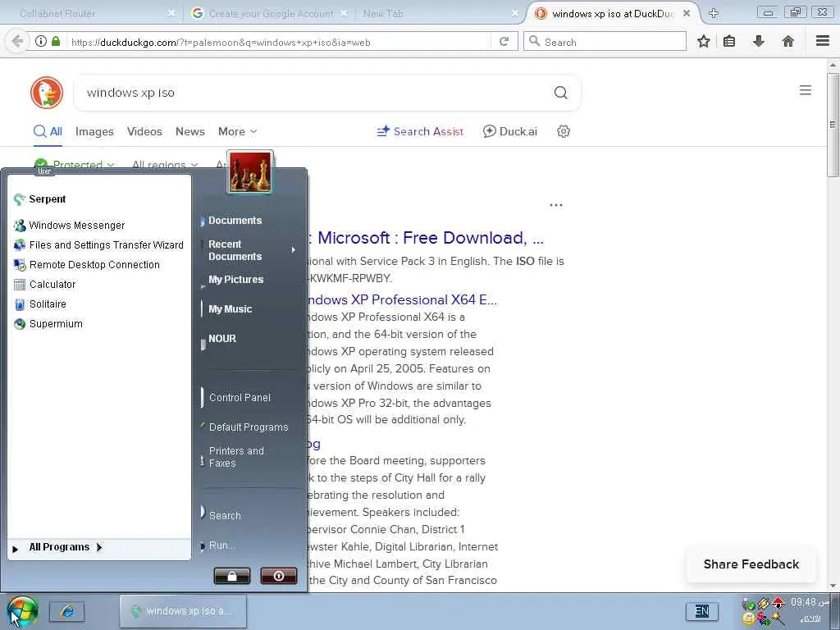Click the Start orb button
This screenshot has height=630, width=840.
point(22,611)
